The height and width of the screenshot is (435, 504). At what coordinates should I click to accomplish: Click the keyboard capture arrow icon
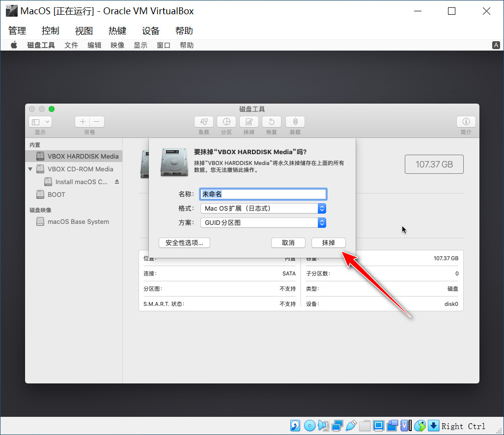point(433,426)
